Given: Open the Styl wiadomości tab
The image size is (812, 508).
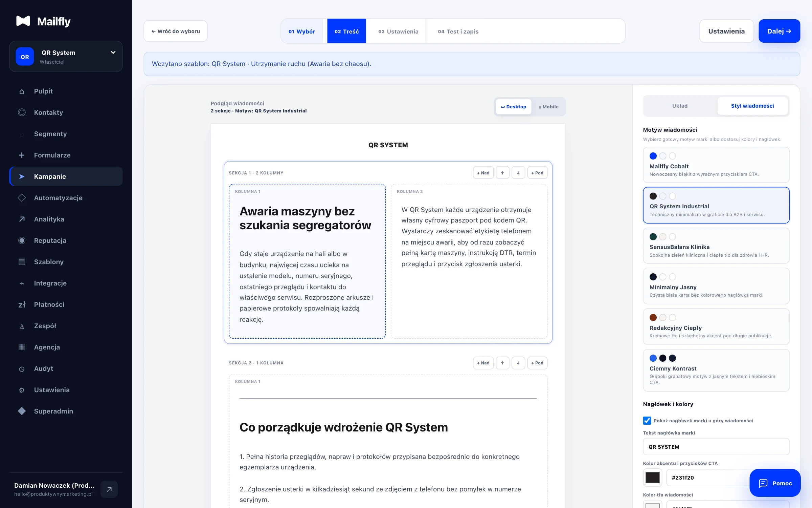Looking at the screenshot, I should click(752, 106).
